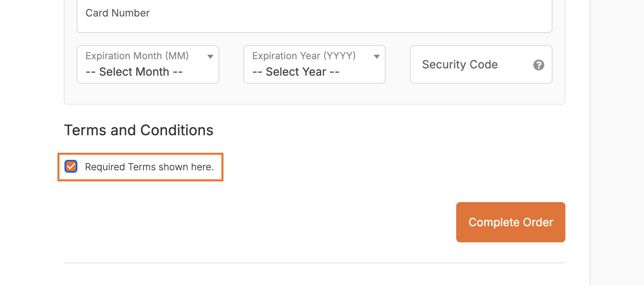644x285 pixels.
Task: Click the orange checkmark icon beside Required Terms
Action: (x=71, y=166)
